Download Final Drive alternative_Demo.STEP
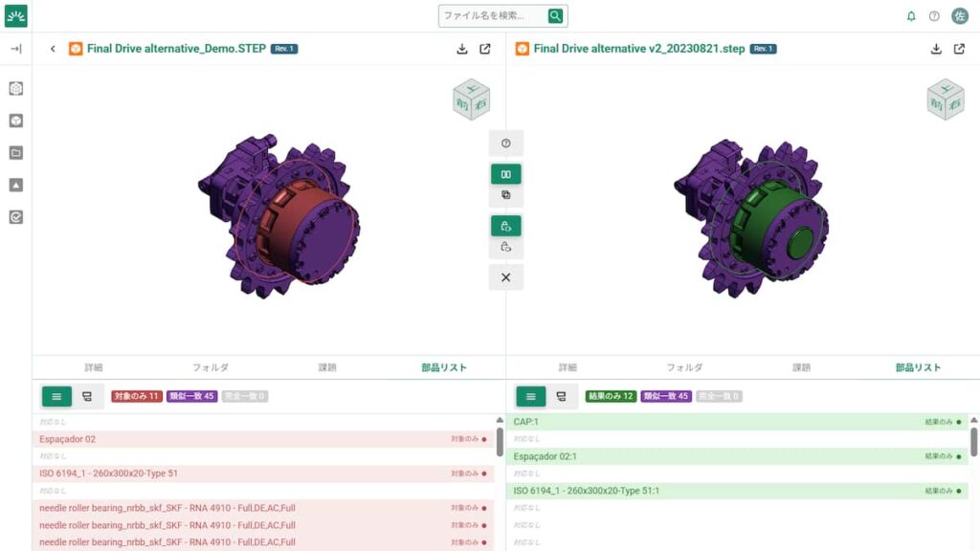 462,49
